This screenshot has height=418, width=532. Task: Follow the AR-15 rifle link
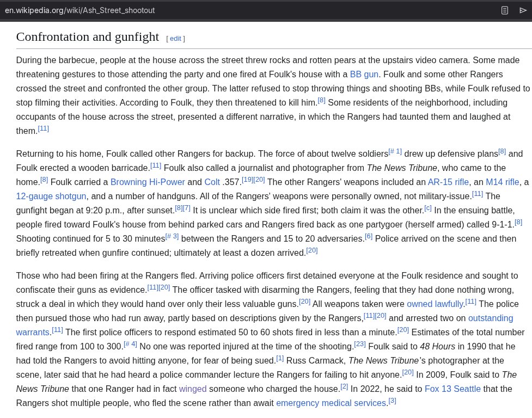[x=448, y=182]
